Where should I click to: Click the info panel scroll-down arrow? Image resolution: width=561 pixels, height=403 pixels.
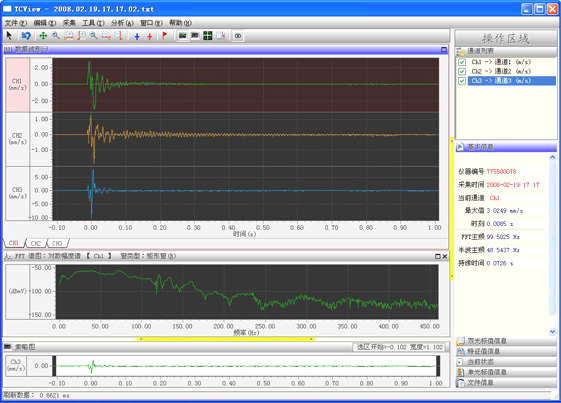[552, 331]
